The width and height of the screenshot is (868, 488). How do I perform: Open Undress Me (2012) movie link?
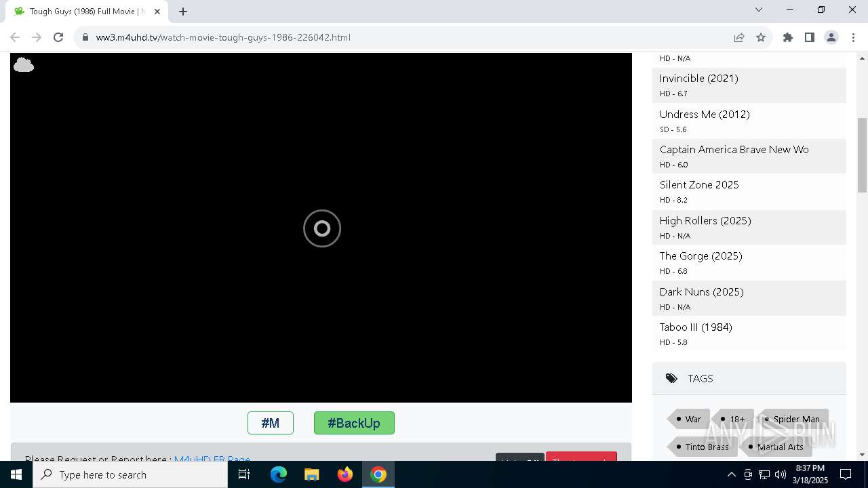coord(705,114)
